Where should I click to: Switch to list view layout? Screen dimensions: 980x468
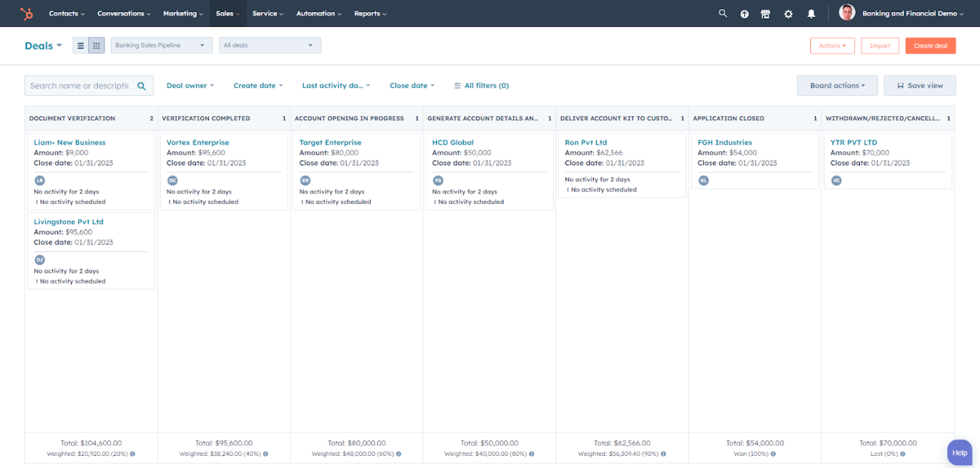tap(80, 45)
